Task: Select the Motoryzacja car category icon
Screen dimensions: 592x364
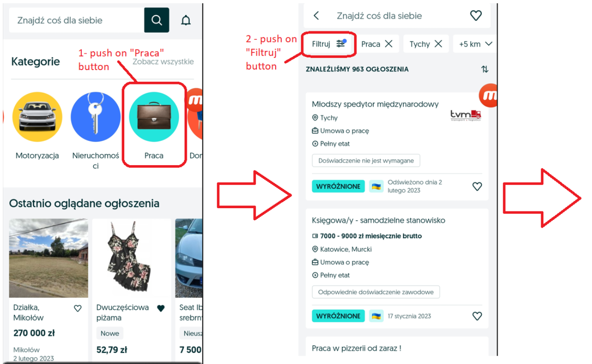Action: pos(37,117)
